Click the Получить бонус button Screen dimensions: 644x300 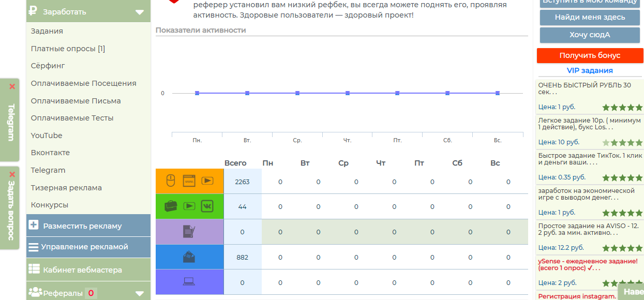[590, 55]
